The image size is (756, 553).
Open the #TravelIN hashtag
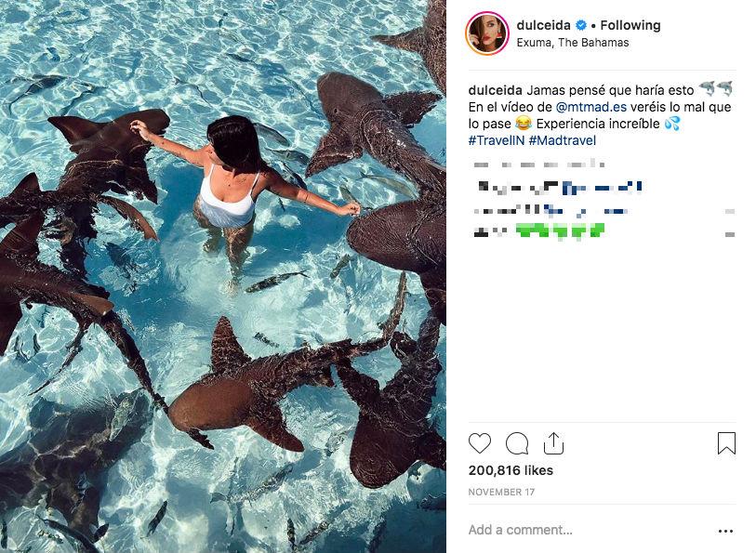click(x=496, y=140)
